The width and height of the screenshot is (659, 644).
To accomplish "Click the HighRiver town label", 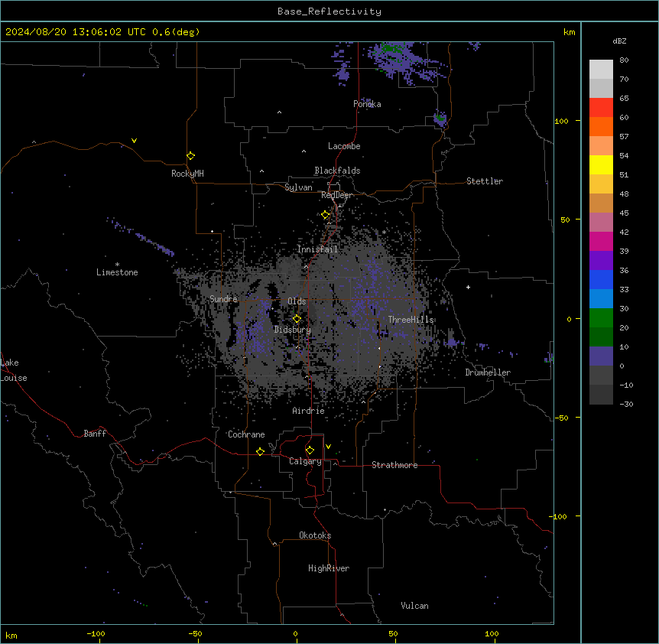I will [x=329, y=568].
